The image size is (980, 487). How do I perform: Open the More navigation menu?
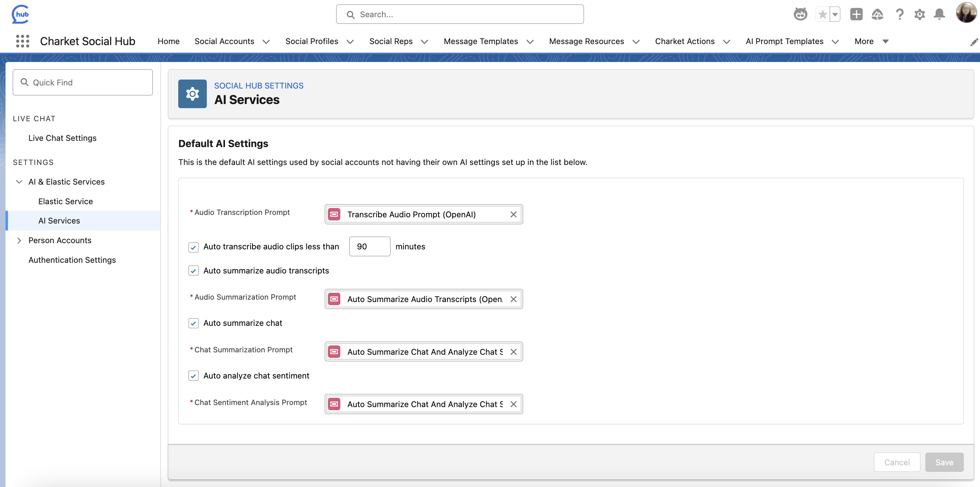point(871,41)
